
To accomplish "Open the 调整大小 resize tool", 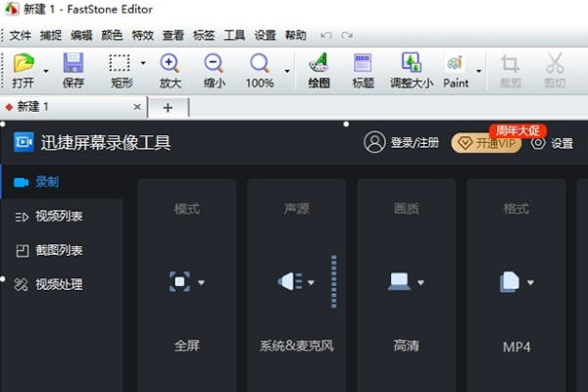I will (x=411, y=66).
